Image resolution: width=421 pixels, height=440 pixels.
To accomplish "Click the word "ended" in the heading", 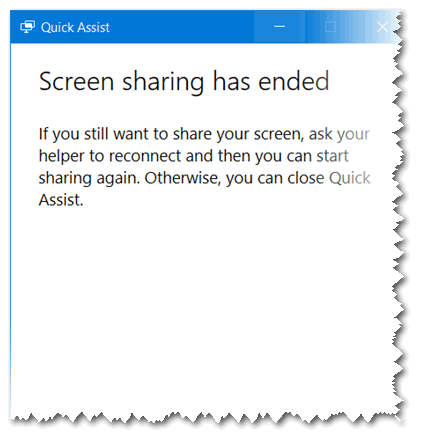I will point(294,81).
